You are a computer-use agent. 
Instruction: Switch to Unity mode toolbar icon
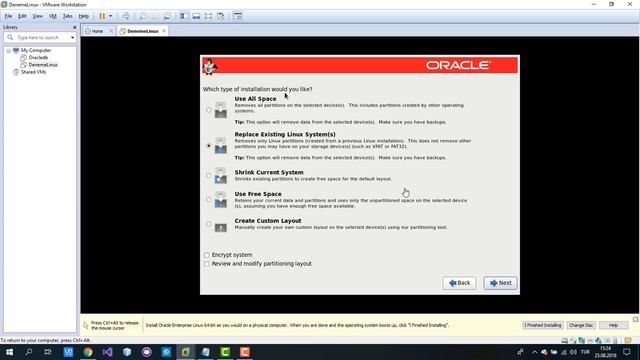click(220, 16)
